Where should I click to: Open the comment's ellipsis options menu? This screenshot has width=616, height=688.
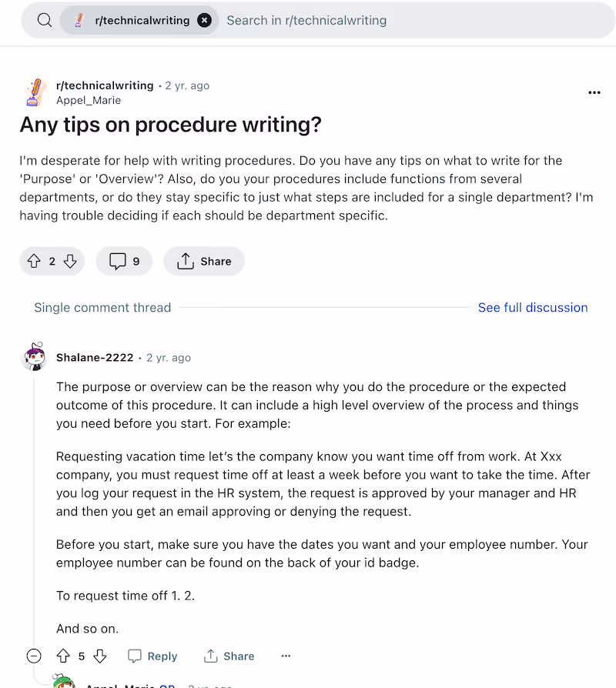point(286,656)
